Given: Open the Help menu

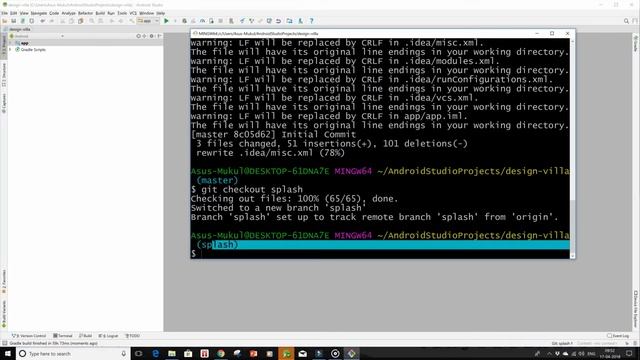Looking at the screenshot, I should [x=160, y=13].
